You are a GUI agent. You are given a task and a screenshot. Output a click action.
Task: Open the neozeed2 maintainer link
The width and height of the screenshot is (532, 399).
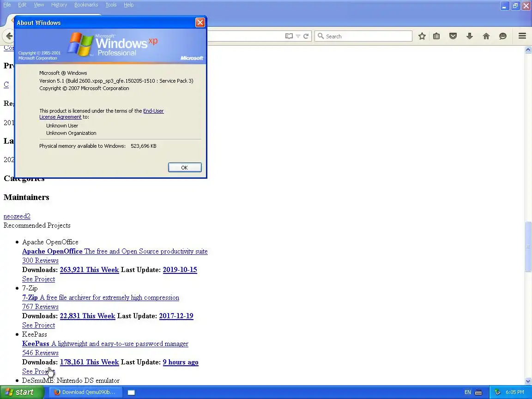(x=17, y=216)
